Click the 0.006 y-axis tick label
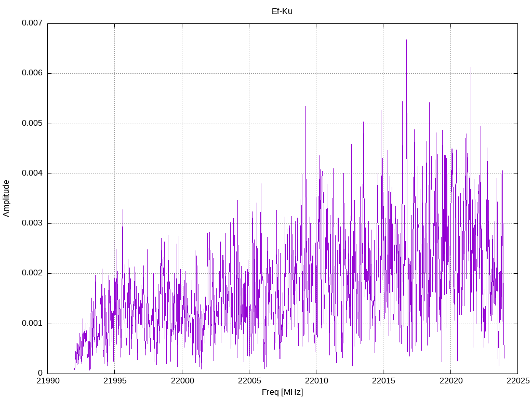This screenshot has height=399, width=532. pos(32,73)
